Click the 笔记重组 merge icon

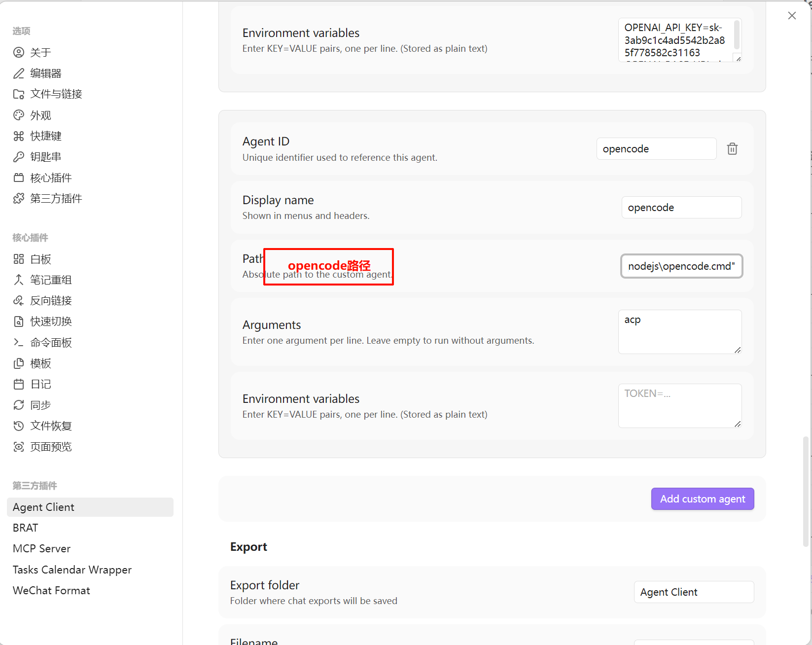click(x=19, y=280)
